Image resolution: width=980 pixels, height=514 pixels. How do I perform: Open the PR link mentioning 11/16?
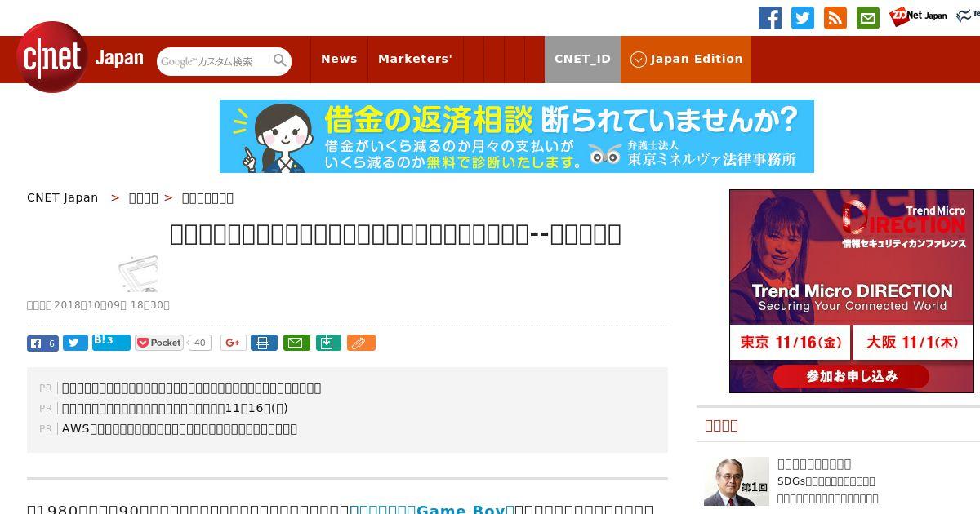click(175, 408)
